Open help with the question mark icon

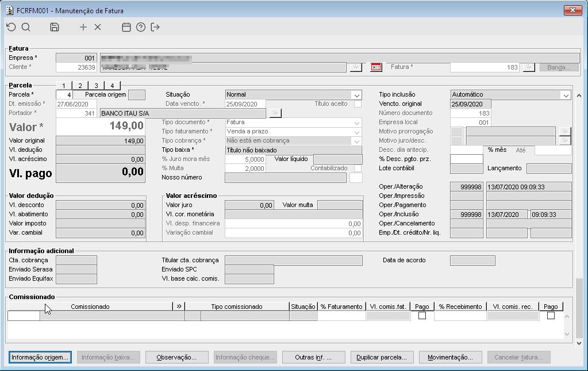[141, 27]
